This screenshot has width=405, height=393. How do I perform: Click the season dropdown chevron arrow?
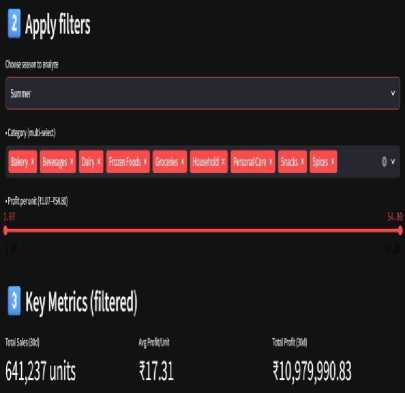(x=393, y=93)
